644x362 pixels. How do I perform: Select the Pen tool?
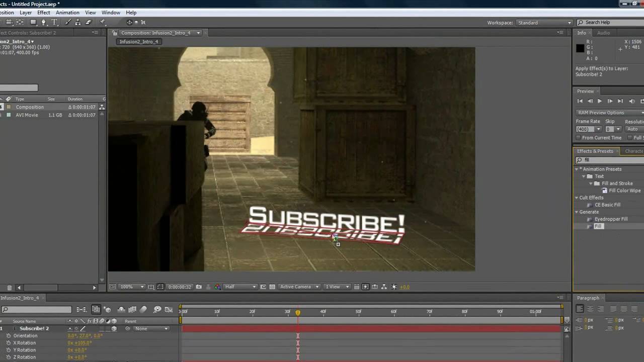click(43, 22)
